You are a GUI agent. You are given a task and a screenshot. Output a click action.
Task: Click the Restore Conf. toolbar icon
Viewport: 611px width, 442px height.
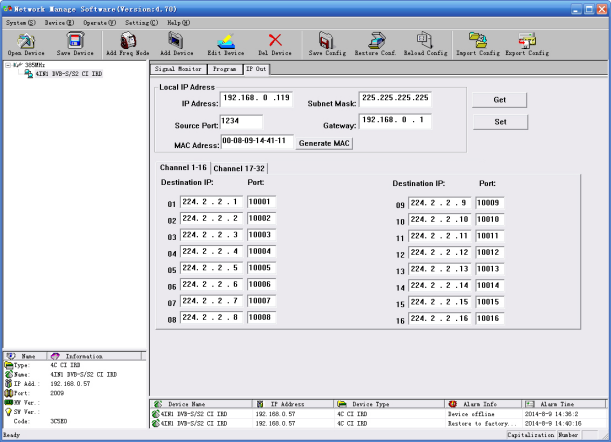pyautogui.click(x=377, y=40)
